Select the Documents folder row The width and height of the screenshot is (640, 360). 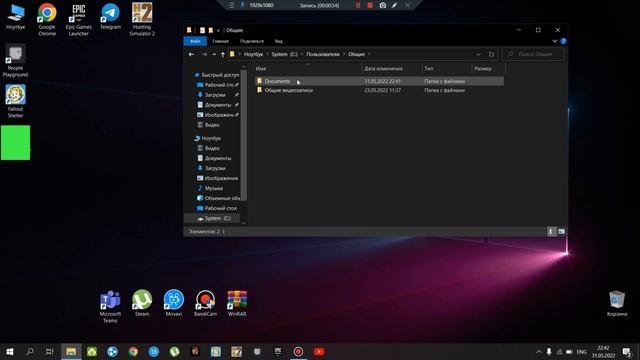[x=379, y=81]
